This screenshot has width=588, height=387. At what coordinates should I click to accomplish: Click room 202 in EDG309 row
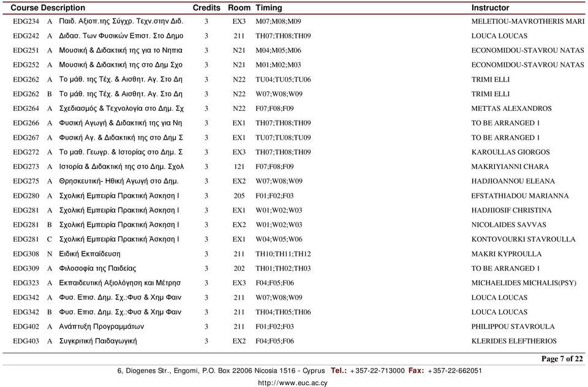pyautogui.click(x=239, y=268)
